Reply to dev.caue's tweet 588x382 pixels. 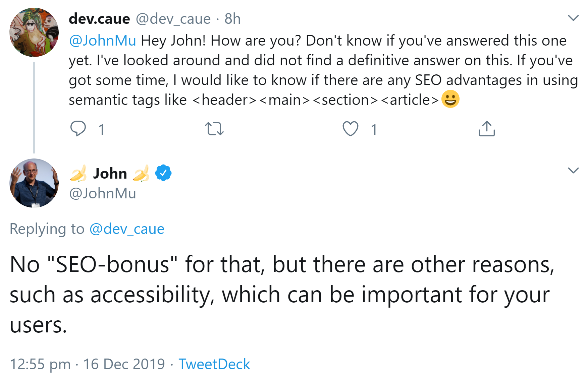pos(79,129)
